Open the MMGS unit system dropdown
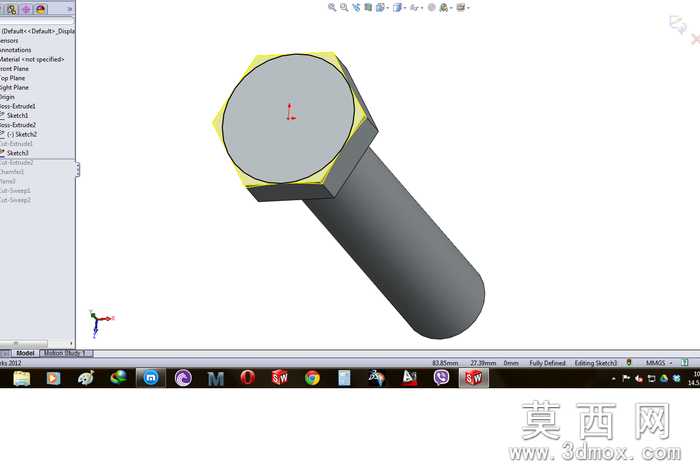 click(x=658, y=363)
